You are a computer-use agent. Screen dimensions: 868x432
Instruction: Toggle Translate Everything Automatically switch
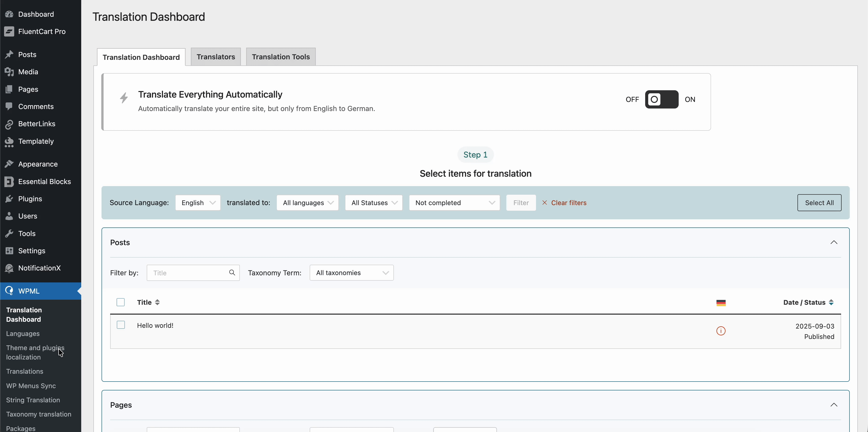click(661, 99)
